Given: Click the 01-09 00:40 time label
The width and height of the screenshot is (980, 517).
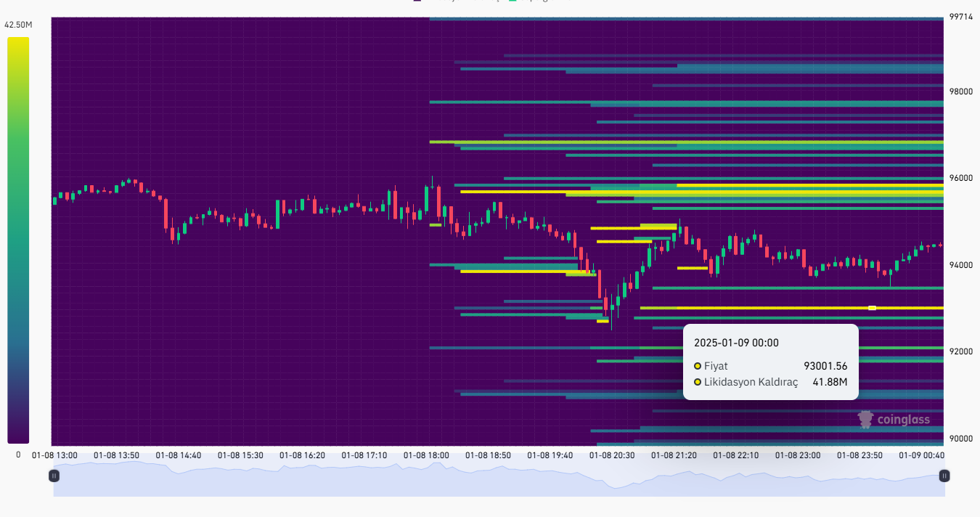Looking at the screenshot, I should pos(921,455).
